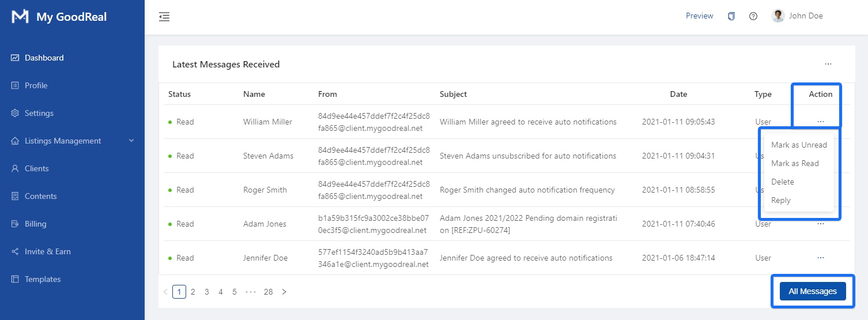This screenshot has width=868, height=320.
Task: Click the copy icon next to Preview
Action: point(731,16)
